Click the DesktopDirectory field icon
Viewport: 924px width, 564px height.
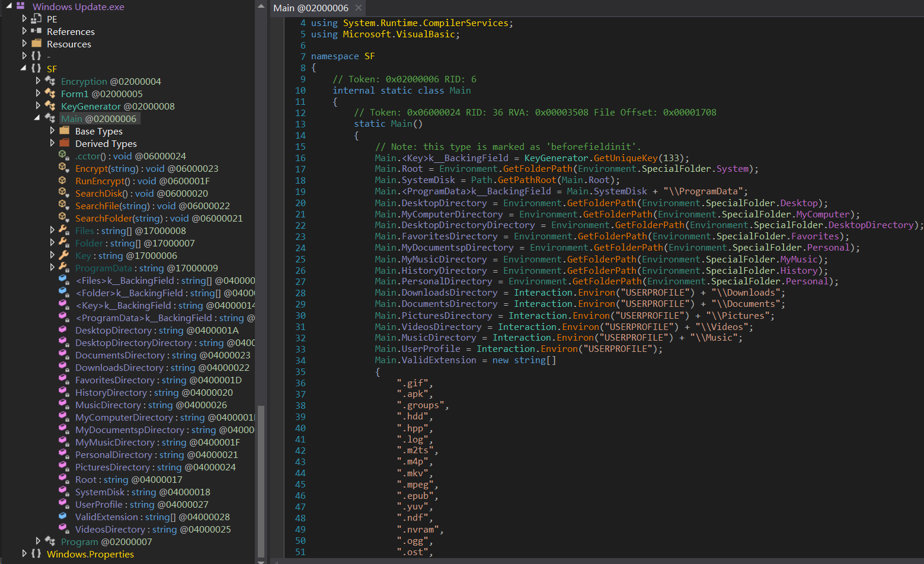[x=63, y=329]
